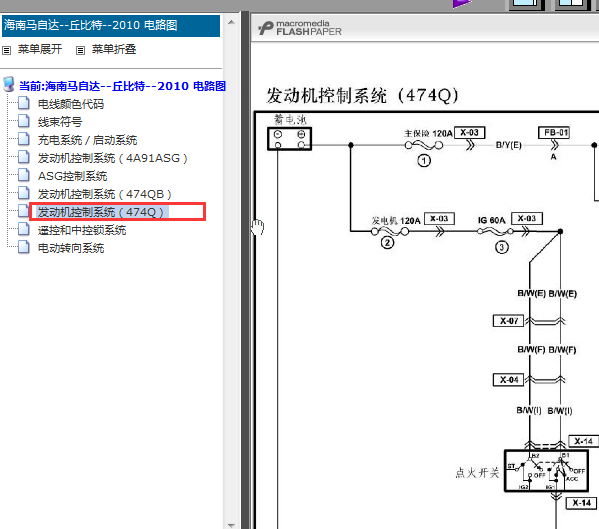Image resolution: width=599 pixels, height=529 pixels.
Task: Open the 电动转向系统 entry
Action: click(71, 248)
